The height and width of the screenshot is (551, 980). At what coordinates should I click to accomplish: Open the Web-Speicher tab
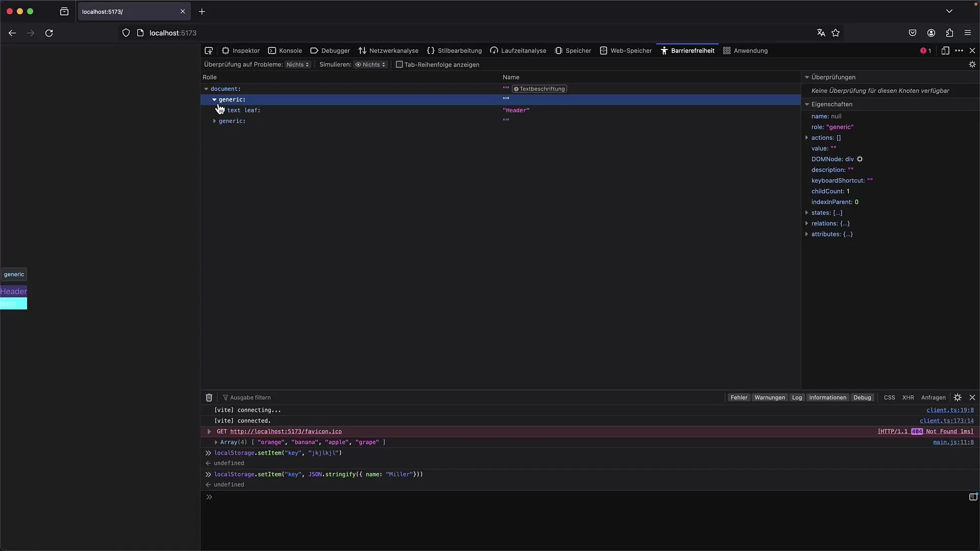point(626,51)
